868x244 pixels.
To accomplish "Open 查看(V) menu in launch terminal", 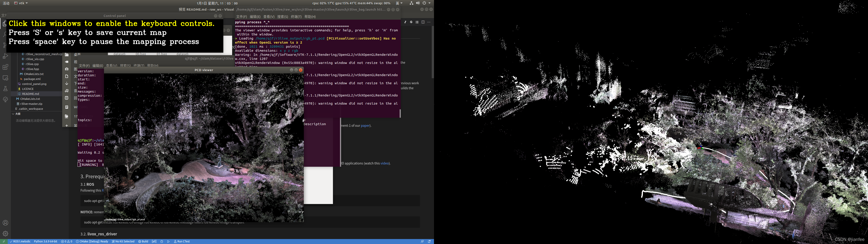I will point(269,16).
